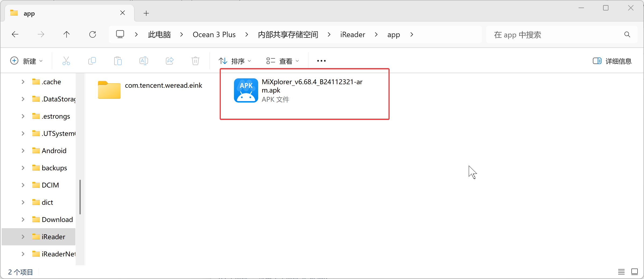Screen dimensions: 644x279
Task: Refresh the app folder view
Action: (x=93, y=34)
